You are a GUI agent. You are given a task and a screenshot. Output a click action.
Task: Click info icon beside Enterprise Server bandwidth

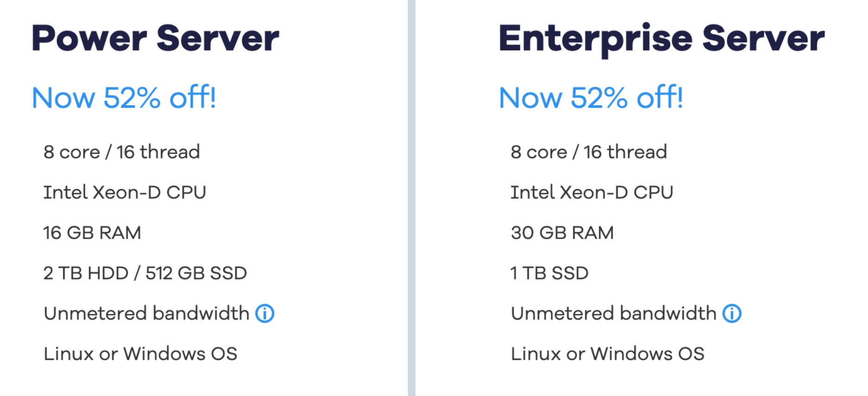coord(732,313)
